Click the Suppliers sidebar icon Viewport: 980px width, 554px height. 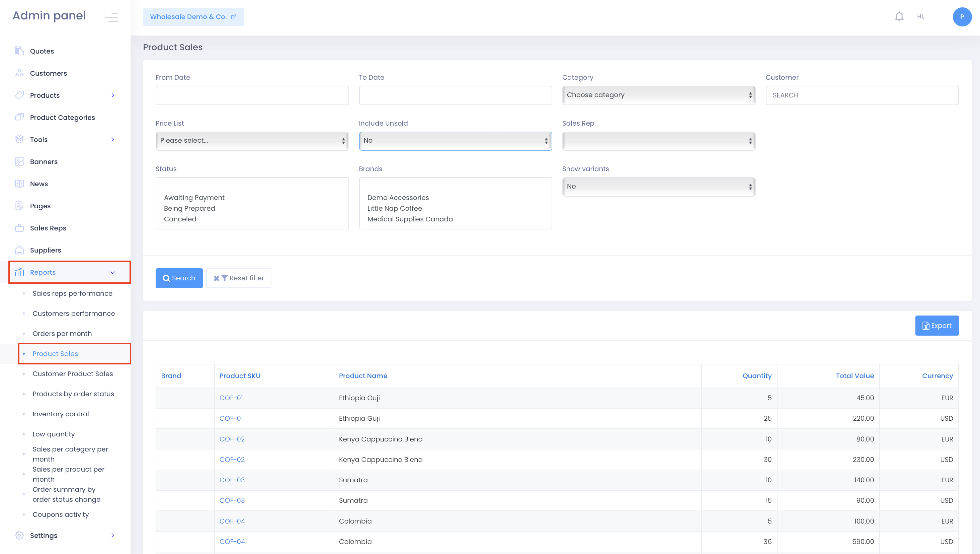tap(19, 250)
